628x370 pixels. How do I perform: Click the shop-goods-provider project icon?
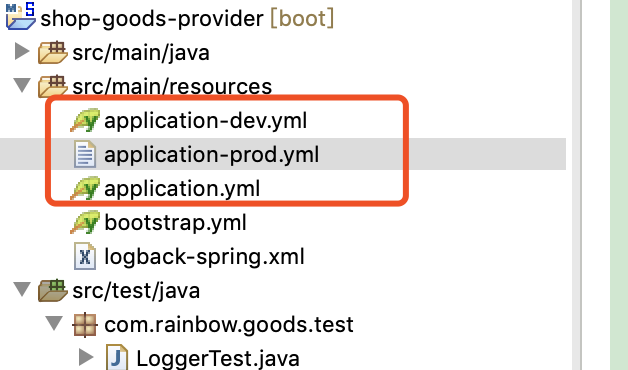point(20,16)
